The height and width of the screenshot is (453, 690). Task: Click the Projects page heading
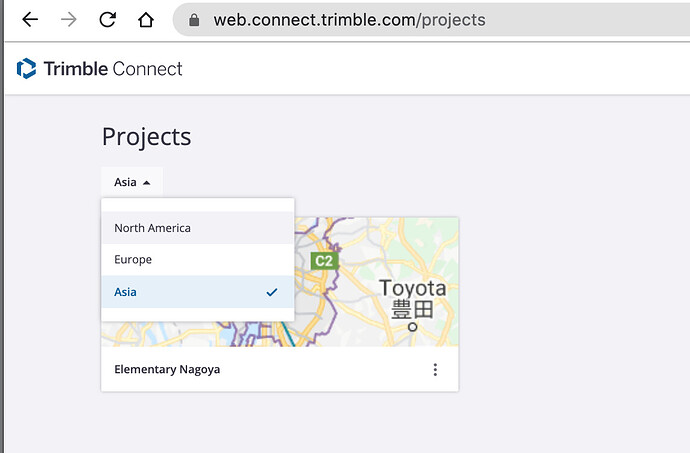tap(146, 137)
